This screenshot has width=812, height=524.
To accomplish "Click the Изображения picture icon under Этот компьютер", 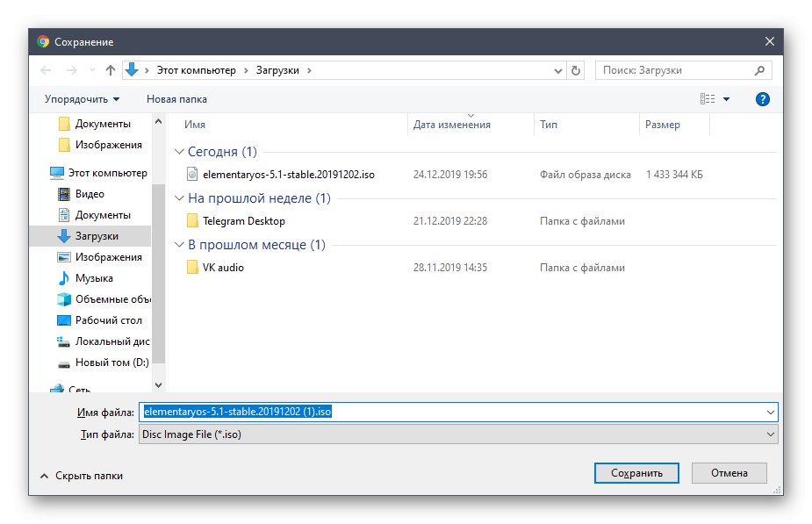I will (x=64, y=257).
